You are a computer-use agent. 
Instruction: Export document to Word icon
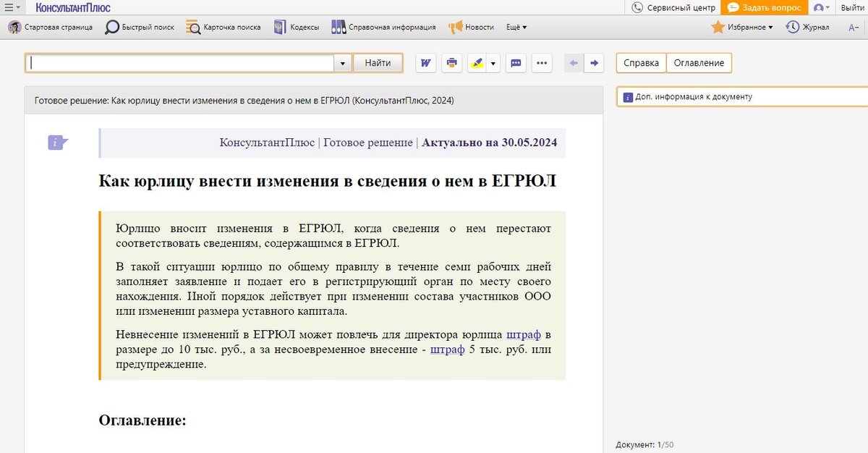point(426,63)
